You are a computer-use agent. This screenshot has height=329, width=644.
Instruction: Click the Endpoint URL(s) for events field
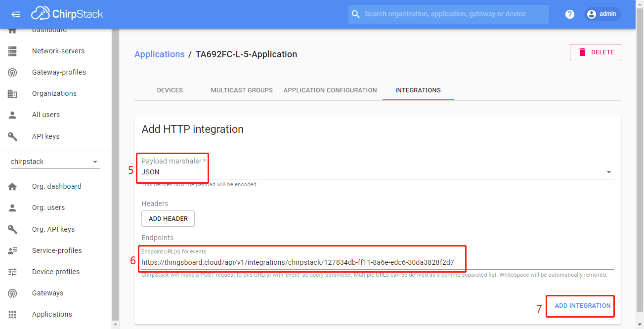tap(378, 262)
